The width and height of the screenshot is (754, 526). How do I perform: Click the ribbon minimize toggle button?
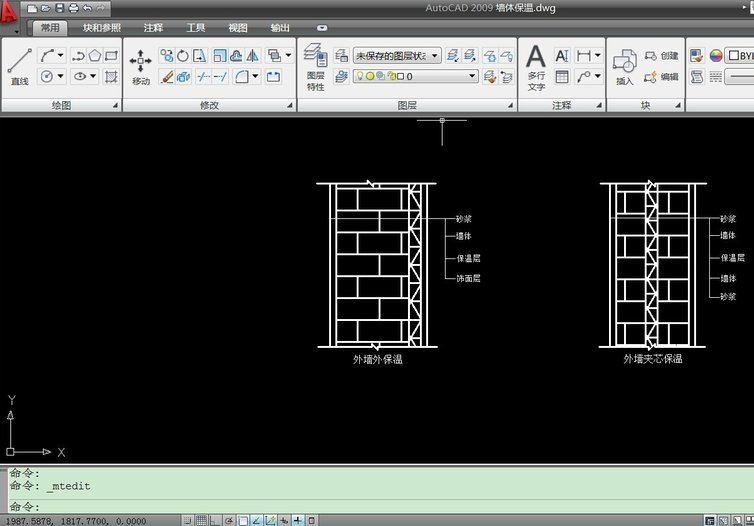[x=322, y=28]
